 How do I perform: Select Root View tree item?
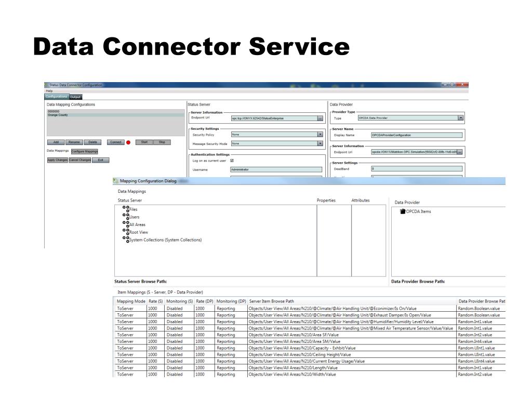138,232
